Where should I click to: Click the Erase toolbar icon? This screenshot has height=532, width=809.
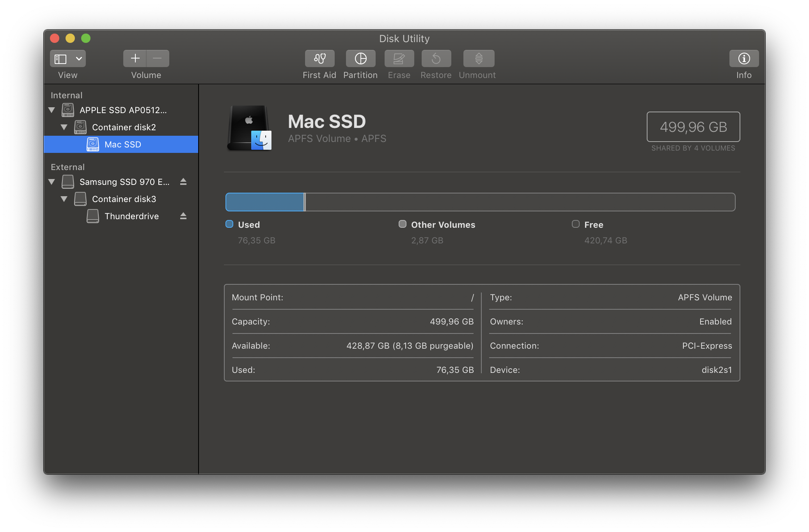click(x=399, y=59)
